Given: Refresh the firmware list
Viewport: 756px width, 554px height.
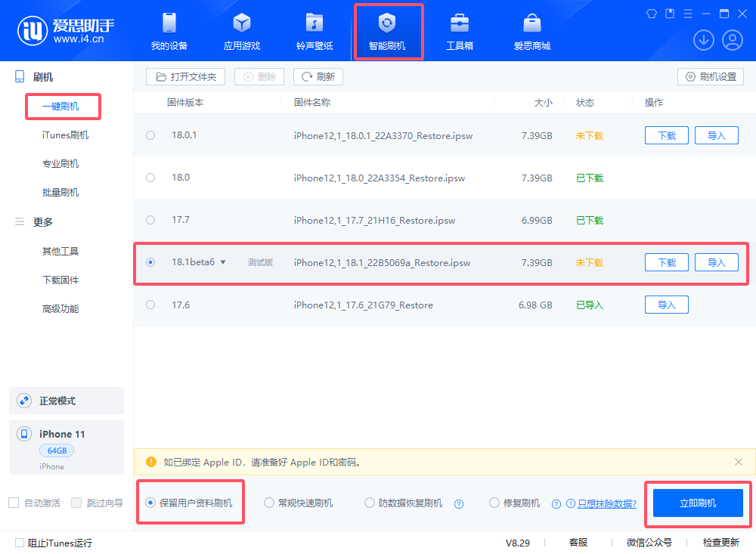Looking at the screenshot, I should 318,76.
